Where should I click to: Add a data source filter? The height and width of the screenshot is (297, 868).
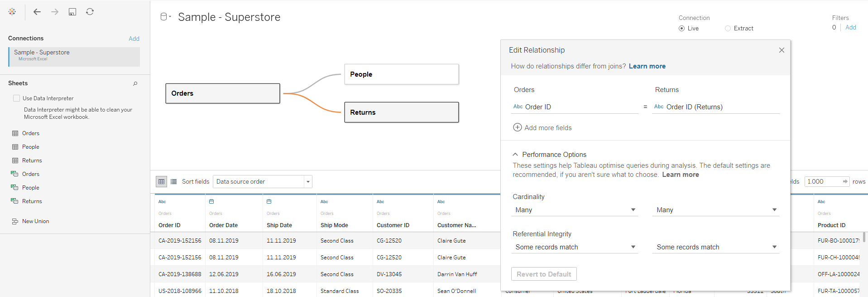(851, 28)
